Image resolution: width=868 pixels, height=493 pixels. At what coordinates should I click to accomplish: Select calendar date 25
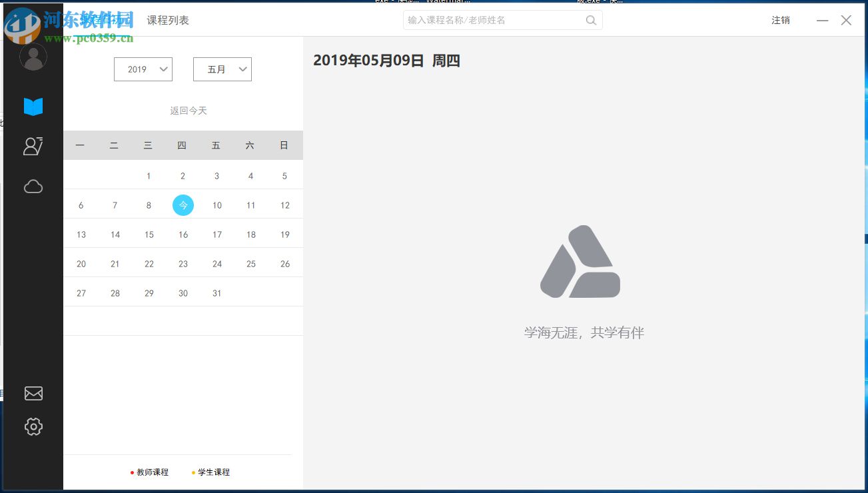251,264
